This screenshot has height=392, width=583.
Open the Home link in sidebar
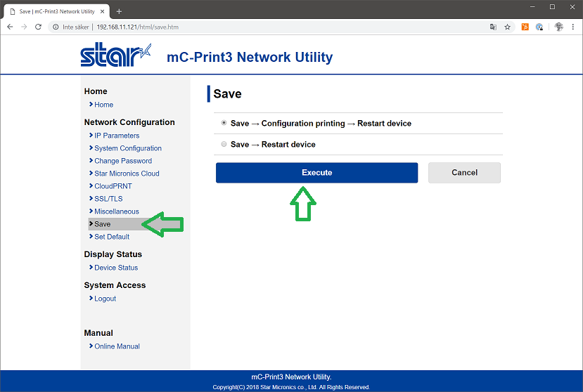[104, 105]
